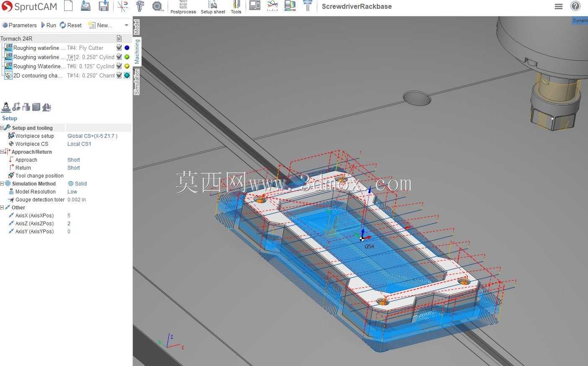588x366 pixels.
Task: Select the solid cube tab icon
Action: click(36, 107)
